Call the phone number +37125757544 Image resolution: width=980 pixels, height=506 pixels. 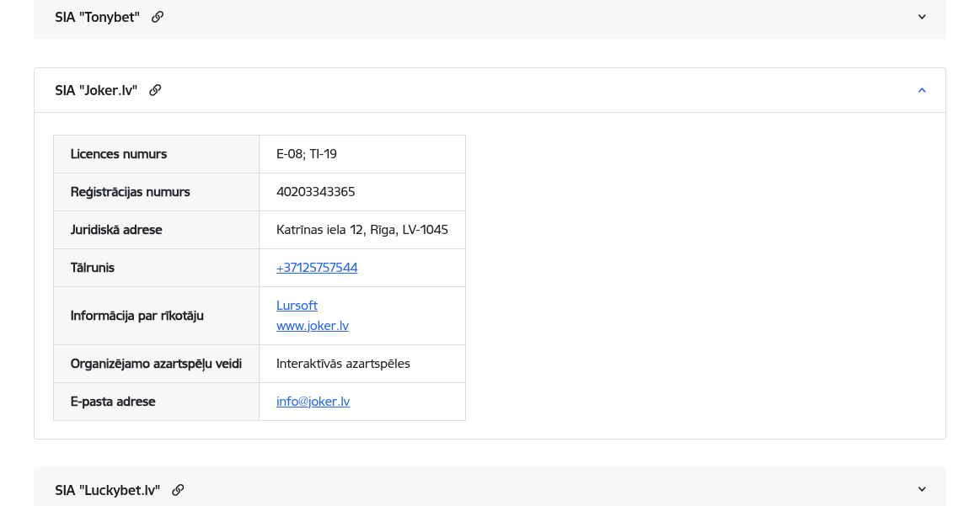click(x=317, y=268)
